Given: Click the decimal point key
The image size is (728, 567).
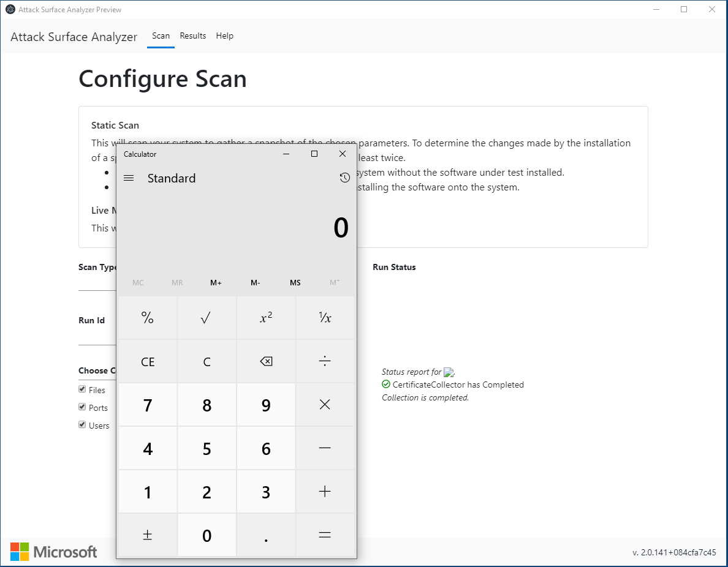Looking at the screenshot, I should 266,535.
